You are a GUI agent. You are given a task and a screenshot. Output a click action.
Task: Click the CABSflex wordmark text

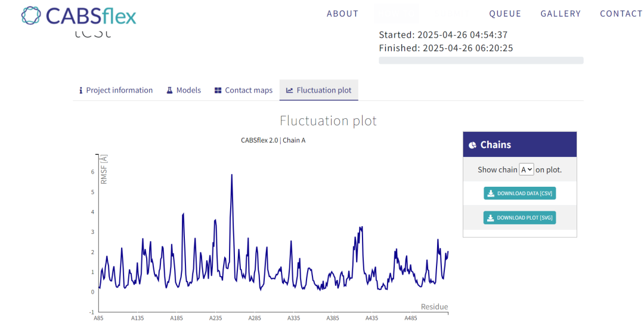pos(91,16)
